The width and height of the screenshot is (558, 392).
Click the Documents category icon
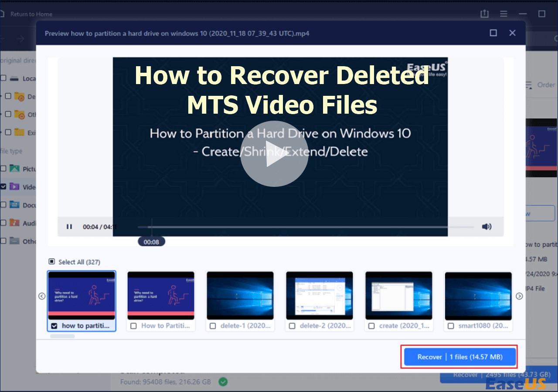15,205
